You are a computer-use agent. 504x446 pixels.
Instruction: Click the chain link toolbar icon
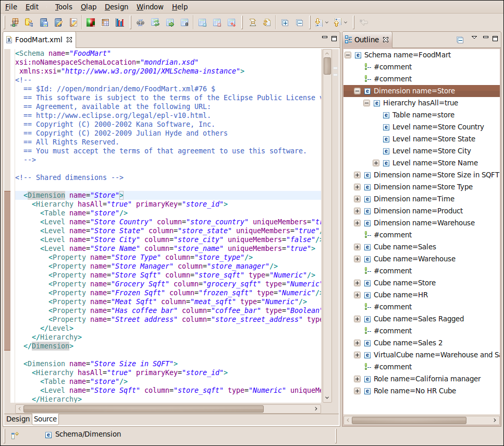coord(140,22)
